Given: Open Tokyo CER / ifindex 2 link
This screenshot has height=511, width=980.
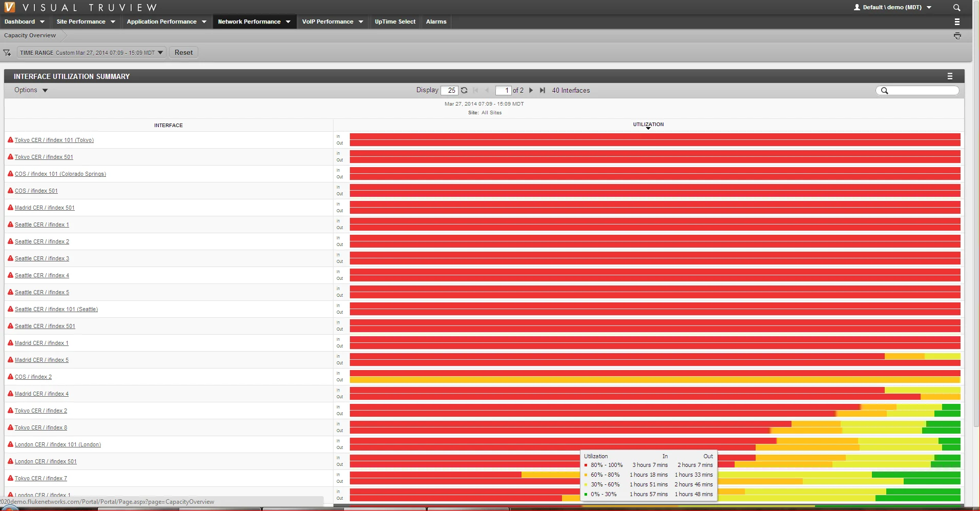Looking at the screenshot, I should (41, 411).
